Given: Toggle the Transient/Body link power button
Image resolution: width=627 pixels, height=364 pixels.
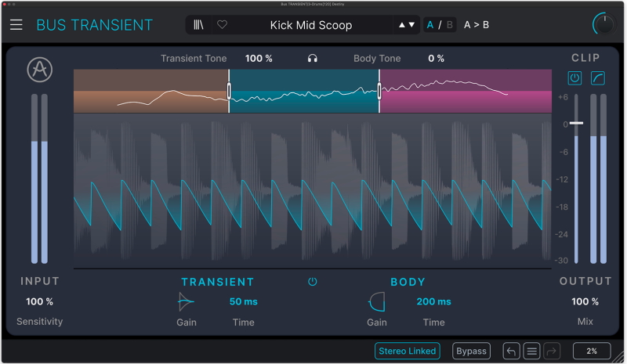Looking at the screenshot, I should click(313, 282).
